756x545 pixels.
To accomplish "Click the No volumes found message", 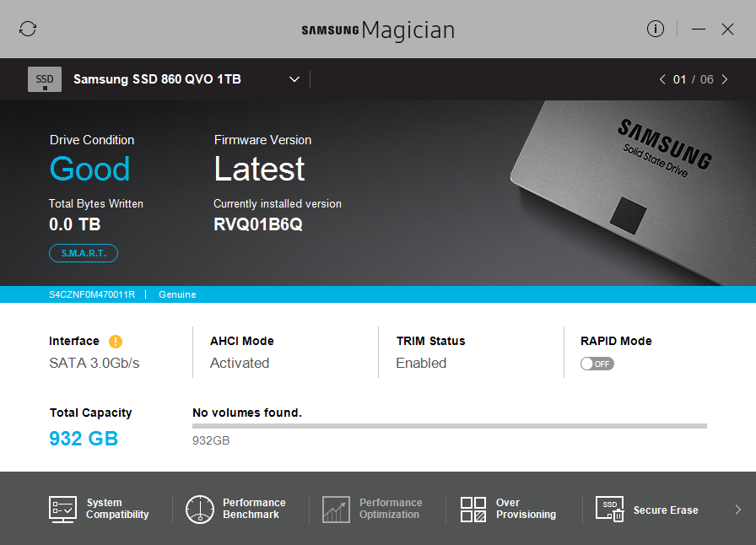I will [x=247, y=413].
